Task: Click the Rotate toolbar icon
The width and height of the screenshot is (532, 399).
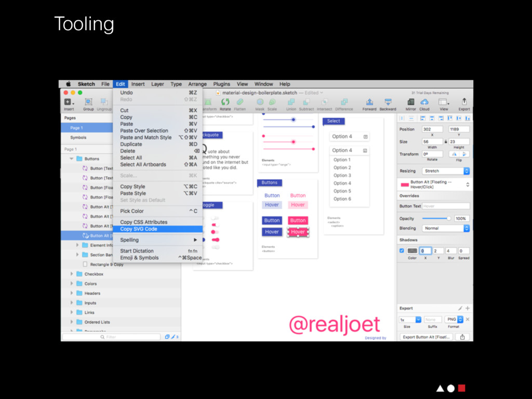Action: (225, 102)
